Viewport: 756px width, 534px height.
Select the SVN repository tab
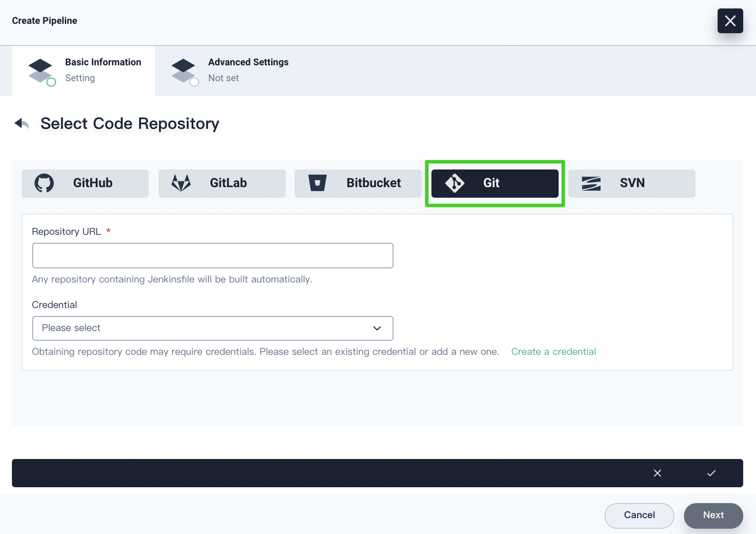pos(632,183)
